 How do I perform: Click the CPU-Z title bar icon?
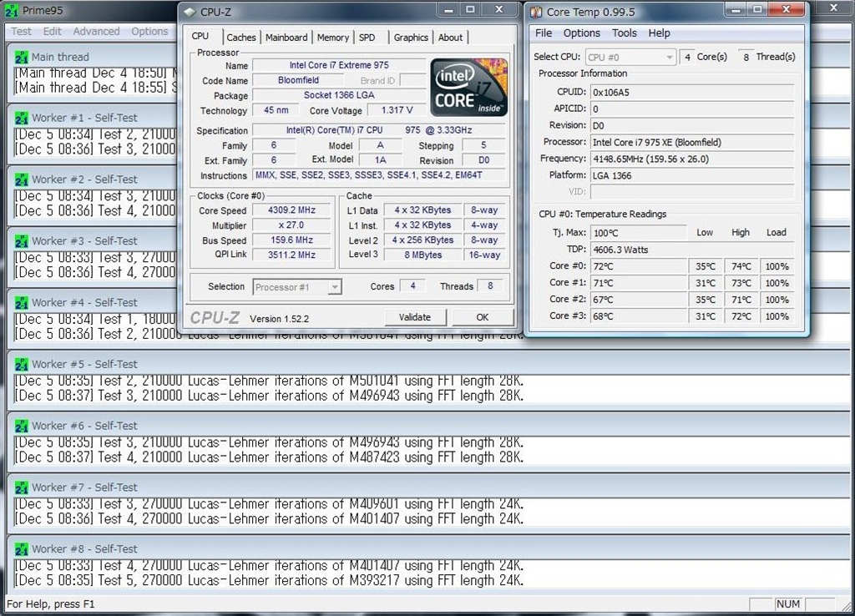[190, 12]
